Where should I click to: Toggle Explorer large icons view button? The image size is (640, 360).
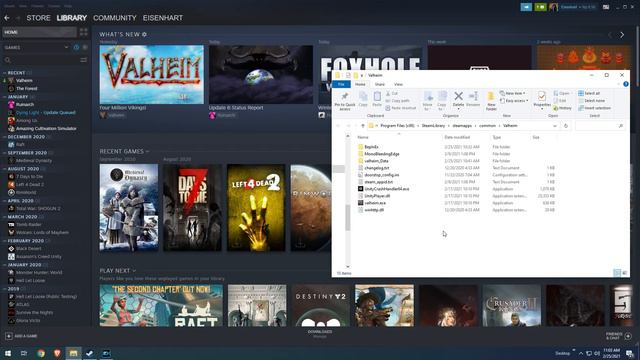(x=624, y=273)
